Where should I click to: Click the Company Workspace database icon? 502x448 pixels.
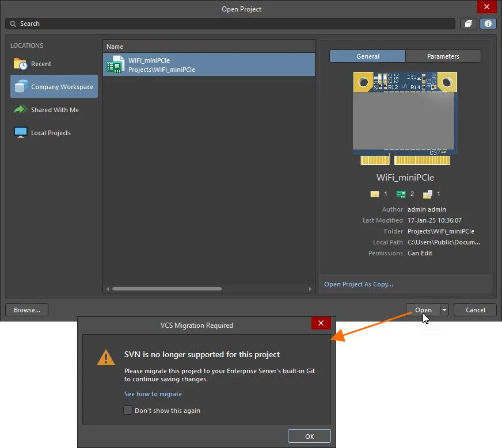tap(21, 86)
